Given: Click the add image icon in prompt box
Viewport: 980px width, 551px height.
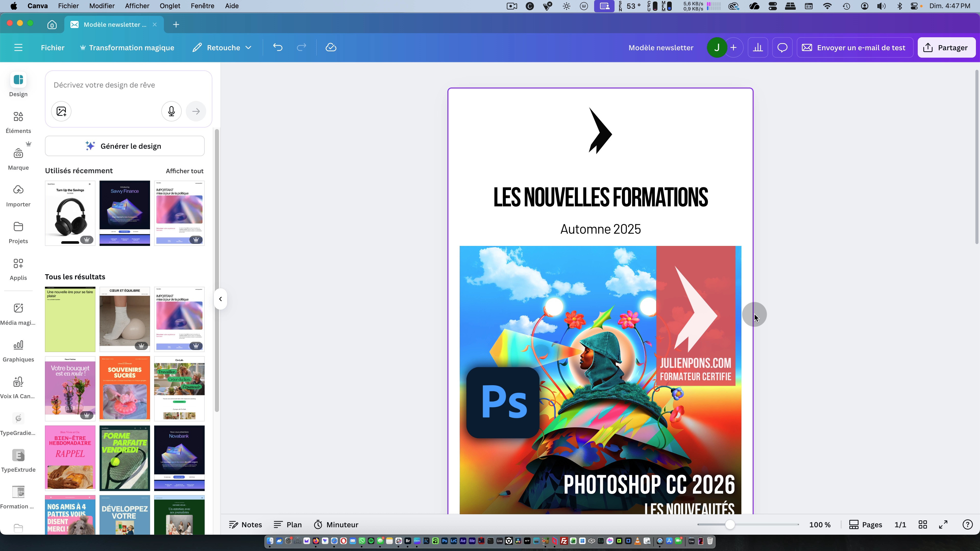Looking at the screenshot, I should pyautogui.click(x=61, y=111).
